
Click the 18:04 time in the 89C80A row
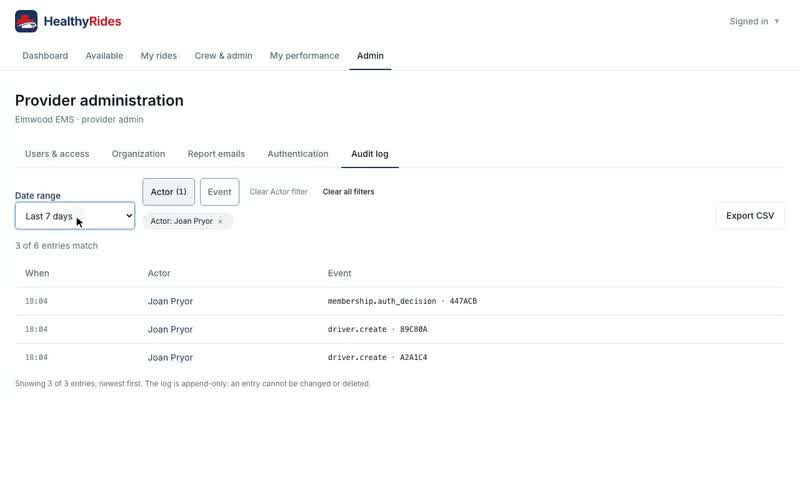36,329
